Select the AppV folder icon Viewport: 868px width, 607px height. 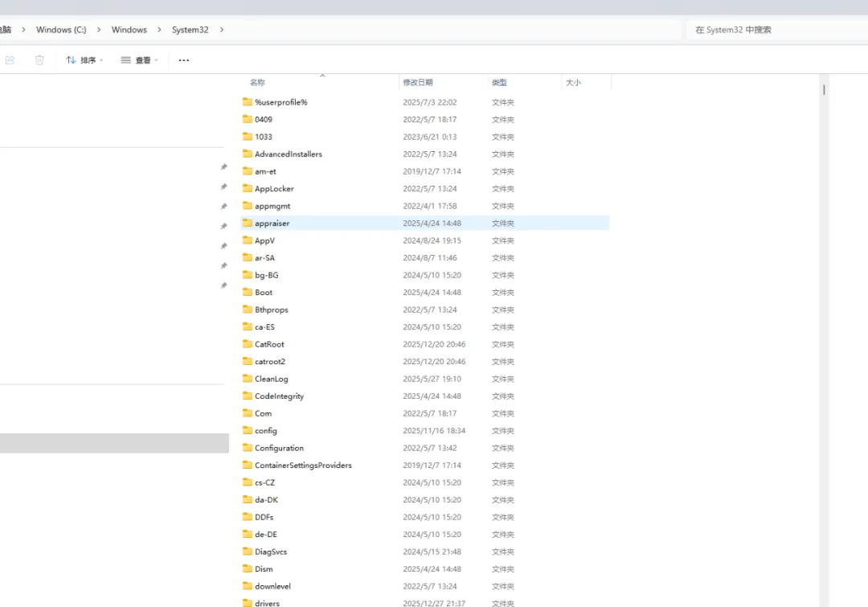pyautogui.click(x=248, y=240)
